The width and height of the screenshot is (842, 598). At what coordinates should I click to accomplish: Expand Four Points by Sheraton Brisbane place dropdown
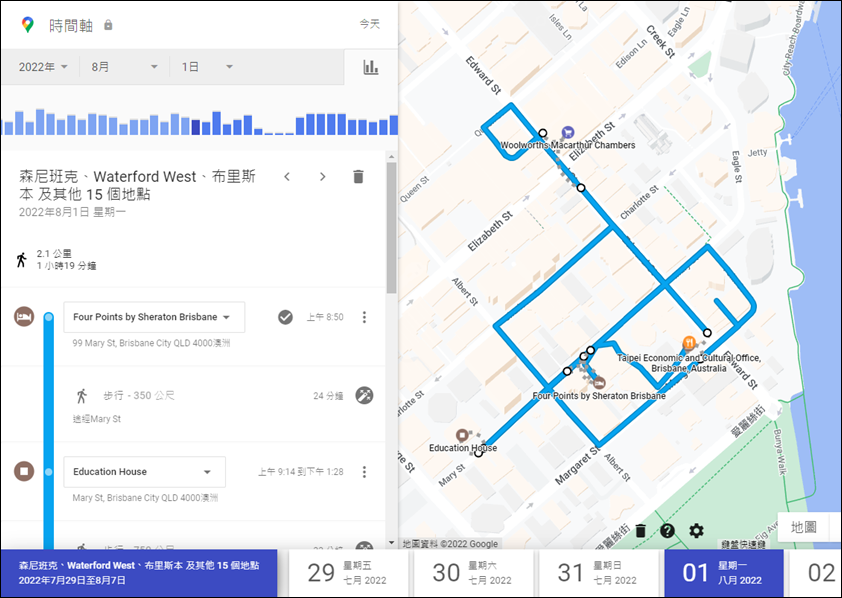(154, 317)
